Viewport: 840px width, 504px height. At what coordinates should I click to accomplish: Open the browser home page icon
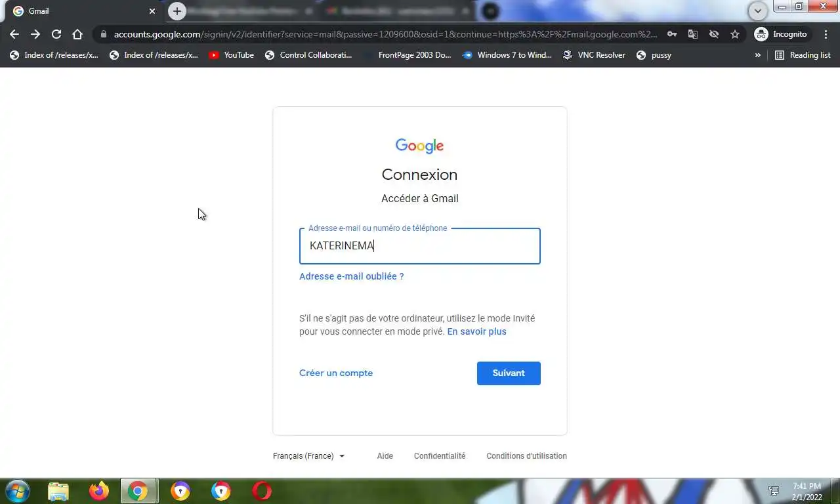[x=77, y=34]
